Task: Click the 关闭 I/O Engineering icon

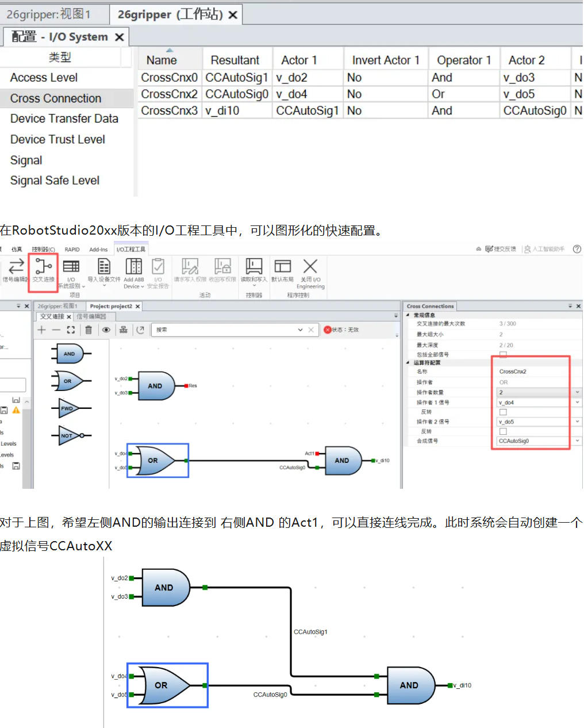Action: coord(310,269)
